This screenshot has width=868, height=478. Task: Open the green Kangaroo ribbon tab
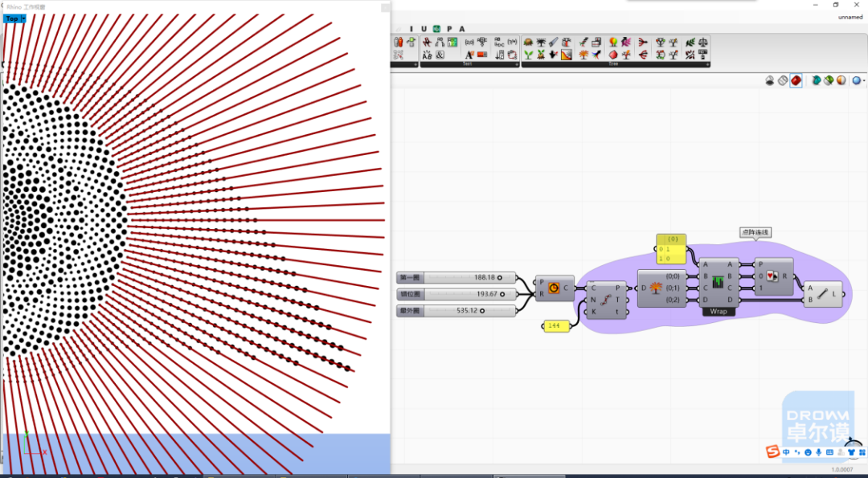[x=436, y=29]
